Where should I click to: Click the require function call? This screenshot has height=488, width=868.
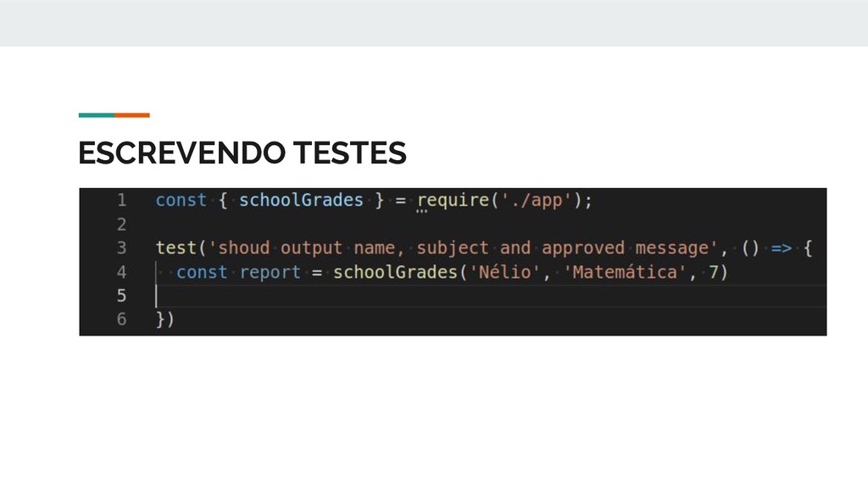[x=453, y=200]
